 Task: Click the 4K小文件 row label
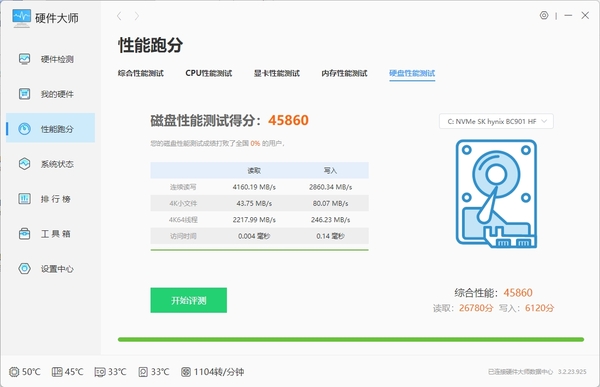(183, 204)
